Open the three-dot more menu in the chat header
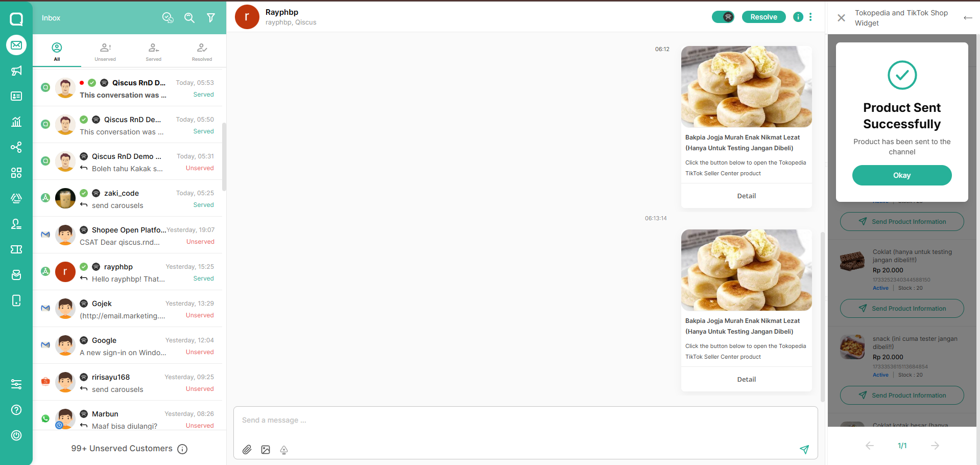Viewport: 980px width, 465px height. point(810,17)
